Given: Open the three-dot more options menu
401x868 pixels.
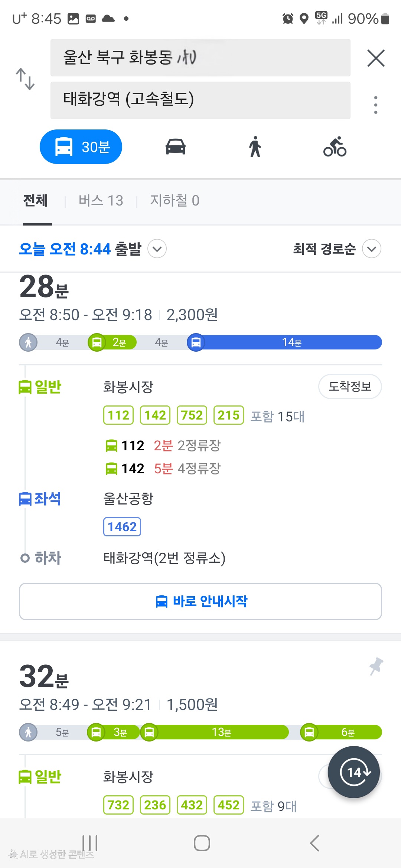Looking at the screenshot, I should point(376,105).
